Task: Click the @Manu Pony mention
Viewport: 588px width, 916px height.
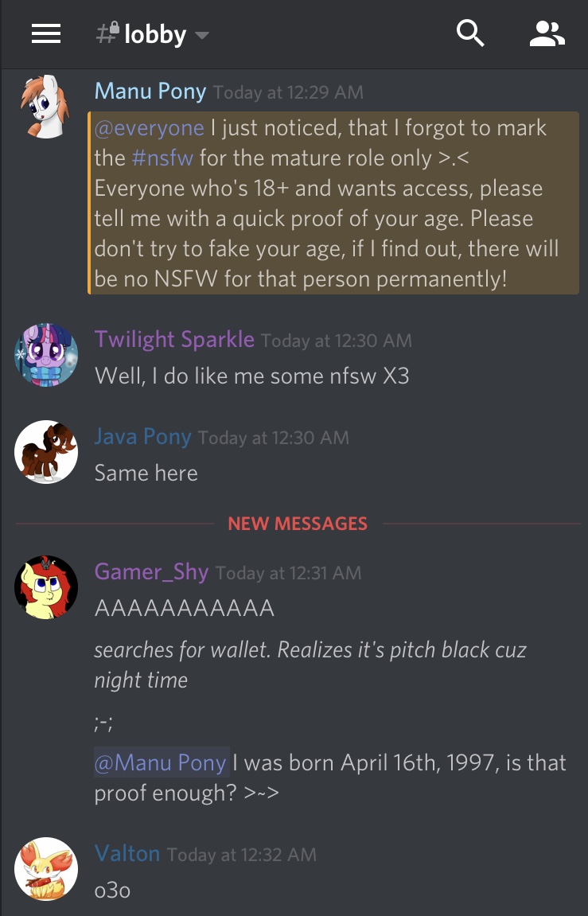Action: tap(162, 762)
